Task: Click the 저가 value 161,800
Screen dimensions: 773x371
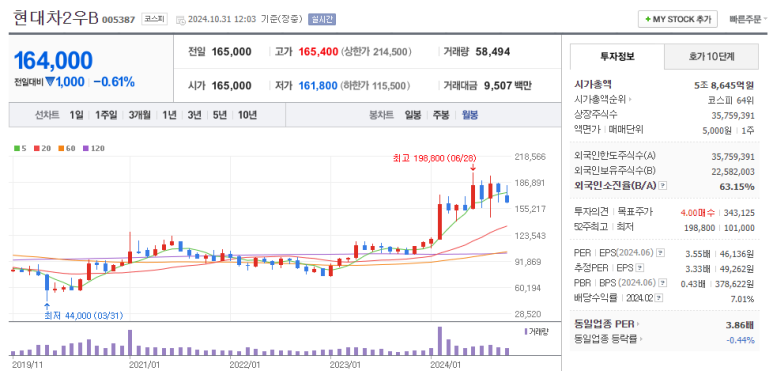Action: [318, 86]
